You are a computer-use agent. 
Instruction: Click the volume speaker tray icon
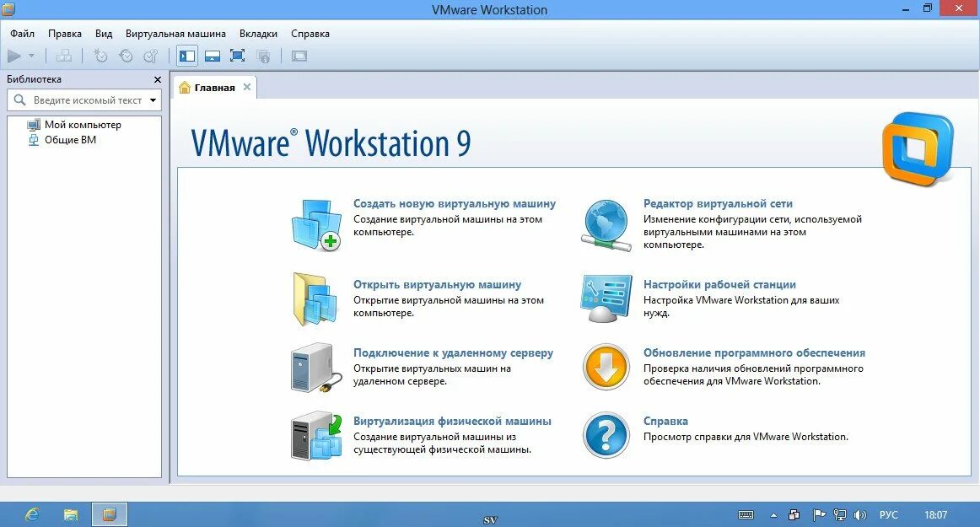(860, 515)
